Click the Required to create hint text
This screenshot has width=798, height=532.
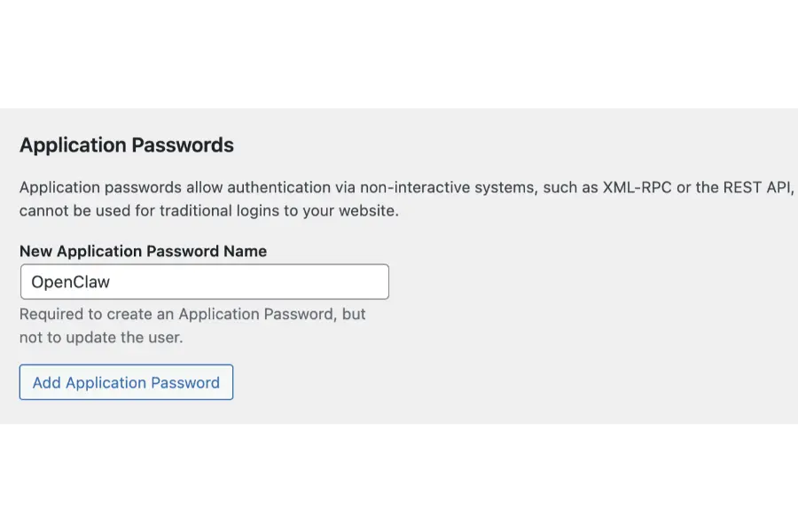[192, 314]
